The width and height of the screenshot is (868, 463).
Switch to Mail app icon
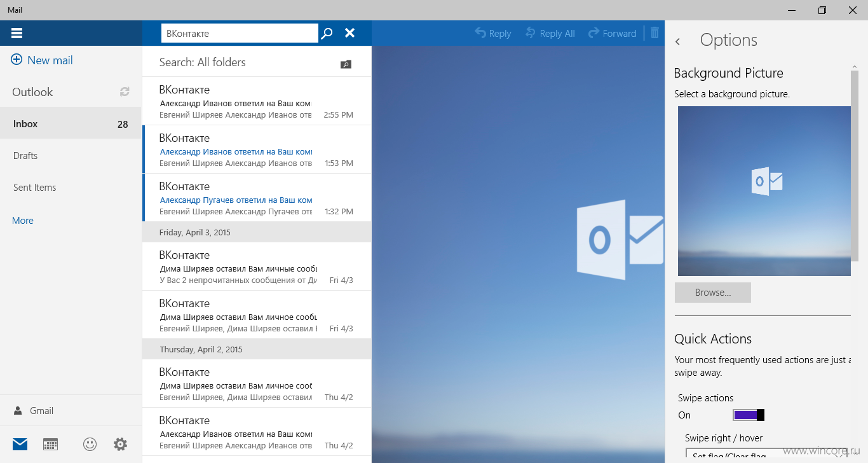point(20,444)
